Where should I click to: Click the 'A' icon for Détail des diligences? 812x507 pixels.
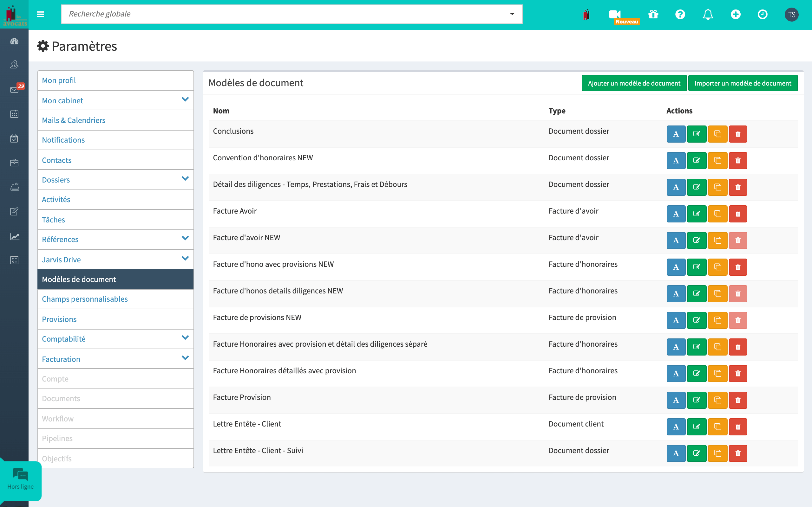(675, 187)
